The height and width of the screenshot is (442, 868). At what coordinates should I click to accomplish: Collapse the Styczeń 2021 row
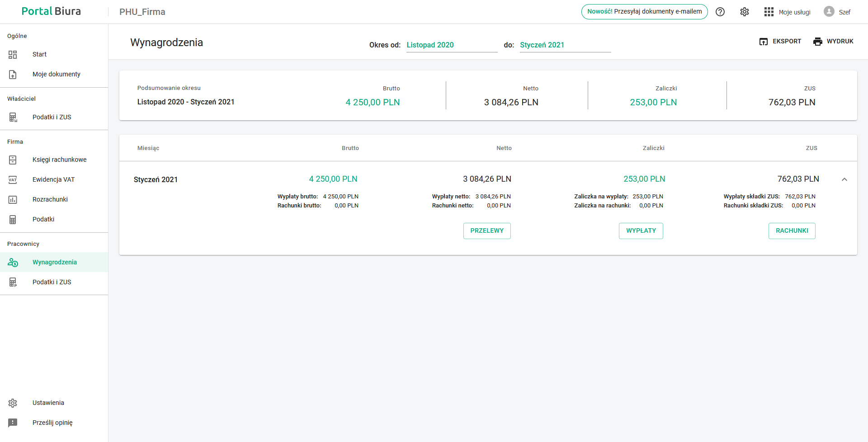[x=844, y=179]
